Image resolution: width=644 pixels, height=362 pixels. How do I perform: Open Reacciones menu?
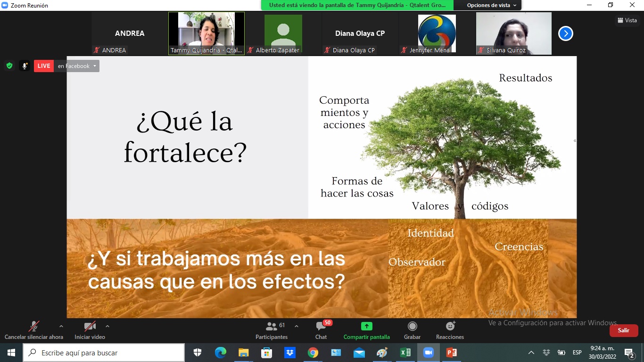point(450,330)
